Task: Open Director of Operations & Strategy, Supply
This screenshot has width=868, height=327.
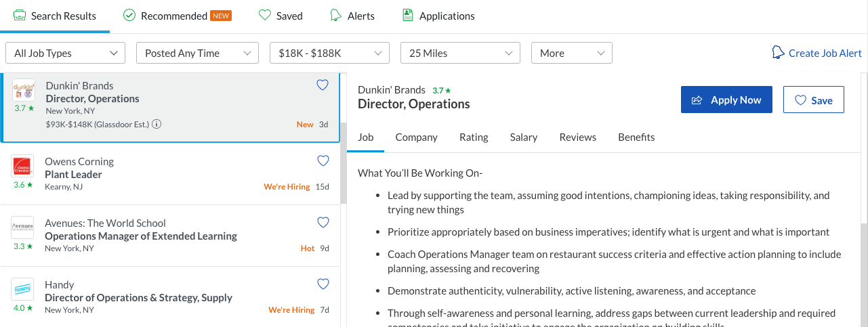Action: 138,298
